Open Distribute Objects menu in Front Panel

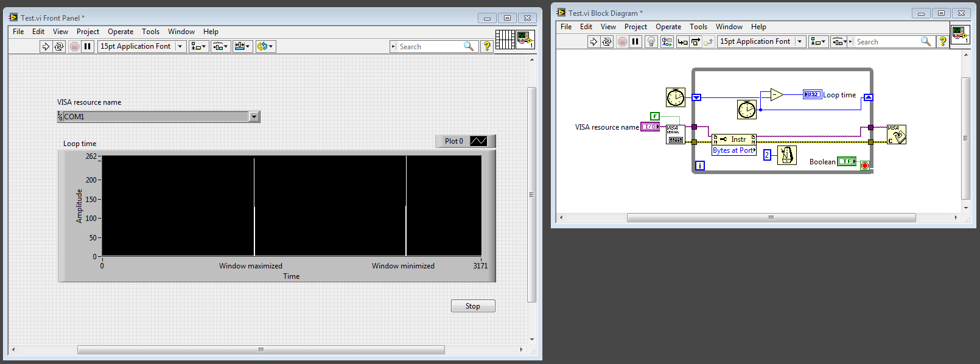tap(220, 46)
